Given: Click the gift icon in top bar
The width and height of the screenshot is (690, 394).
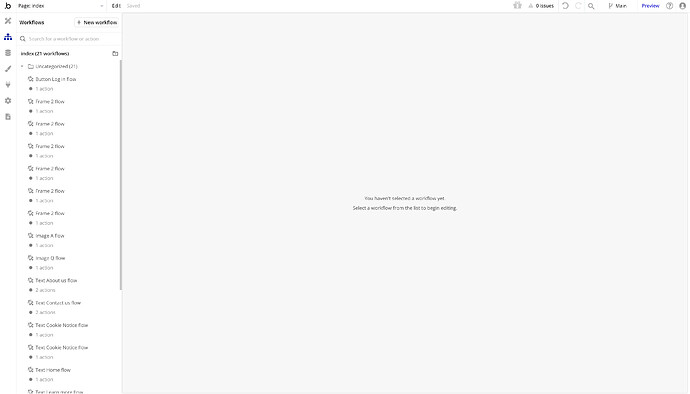Looking at the screenshot, I should pyautogui.click(x=518, y=6).
